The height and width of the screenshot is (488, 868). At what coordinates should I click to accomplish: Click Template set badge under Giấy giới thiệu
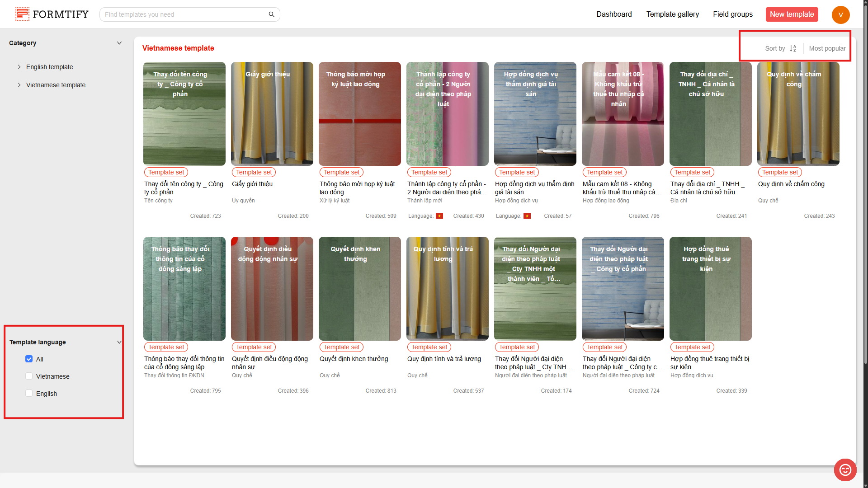[254, 172]
